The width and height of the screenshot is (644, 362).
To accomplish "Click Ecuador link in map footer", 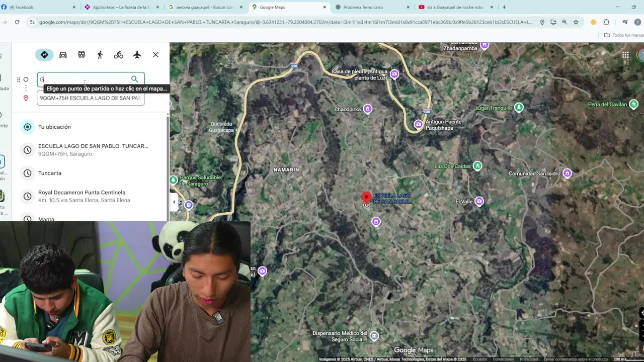I will [x=480, y=359].
